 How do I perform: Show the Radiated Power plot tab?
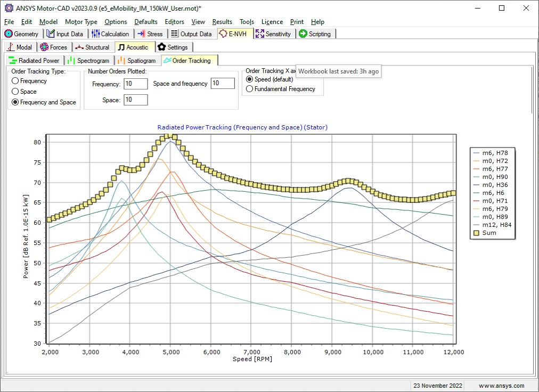pyautogui.click(x=35, y=61)
